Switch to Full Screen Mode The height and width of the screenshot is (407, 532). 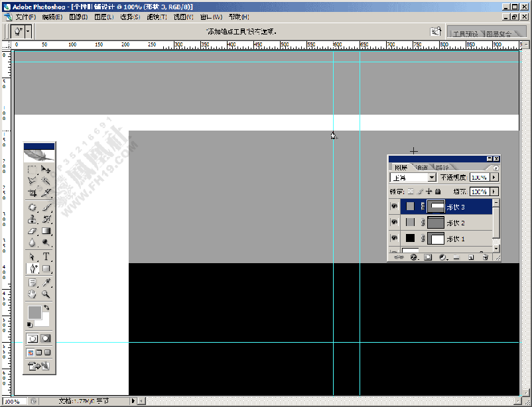48,353
